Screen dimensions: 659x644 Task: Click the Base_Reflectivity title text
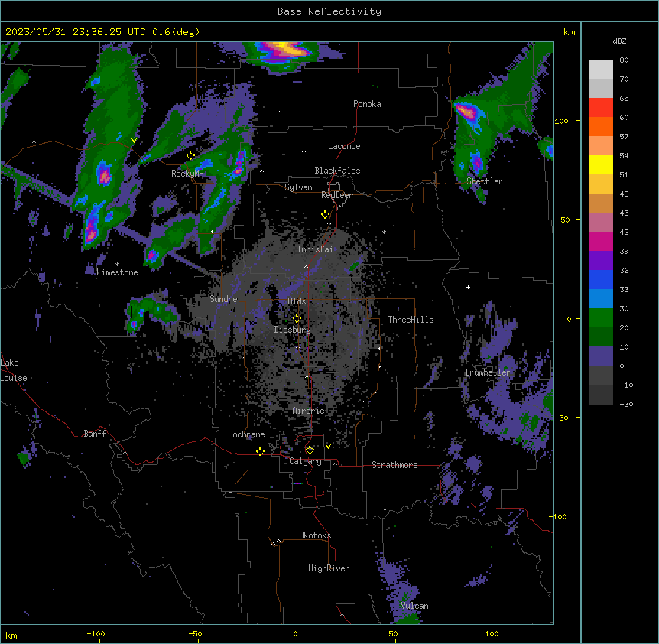coord(329,11)
